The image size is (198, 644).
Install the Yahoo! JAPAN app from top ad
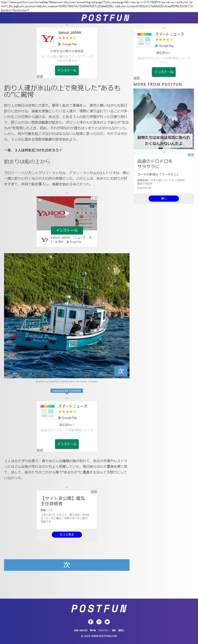click(x=67, y=70)
